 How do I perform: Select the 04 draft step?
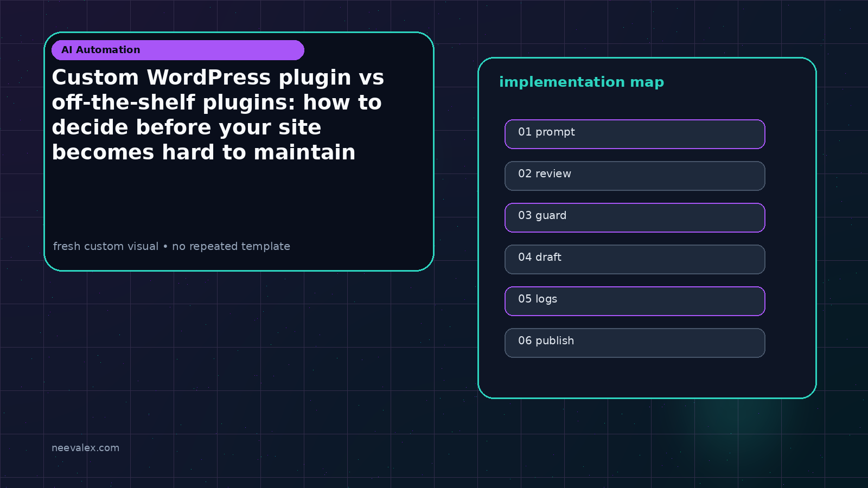point(635,259)
